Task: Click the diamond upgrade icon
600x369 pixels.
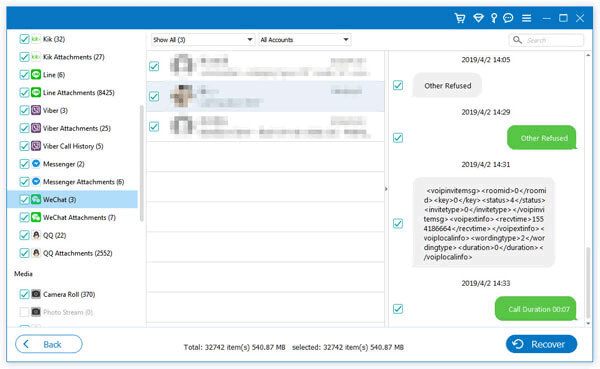Action: 478,18
